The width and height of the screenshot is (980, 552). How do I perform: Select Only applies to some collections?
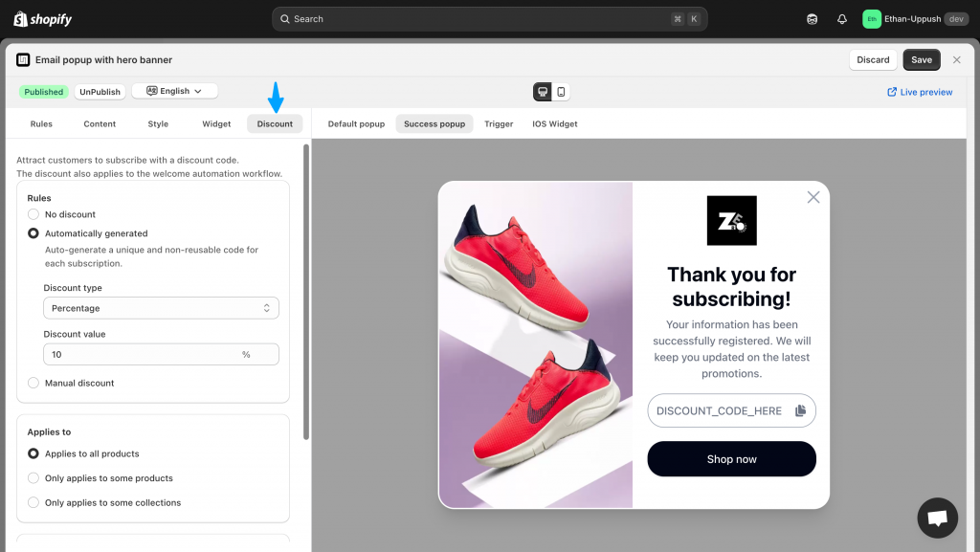[x=33, y=502]
